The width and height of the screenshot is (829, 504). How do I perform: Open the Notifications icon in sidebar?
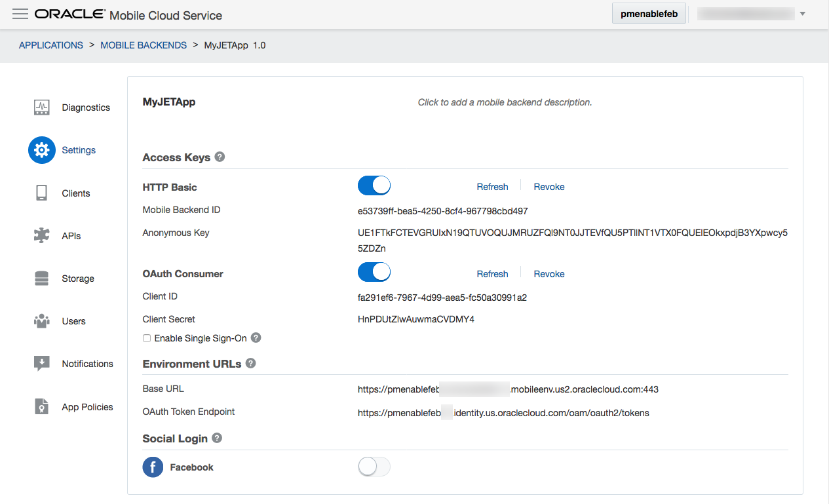pyautogui.click(x=42, y=364)
